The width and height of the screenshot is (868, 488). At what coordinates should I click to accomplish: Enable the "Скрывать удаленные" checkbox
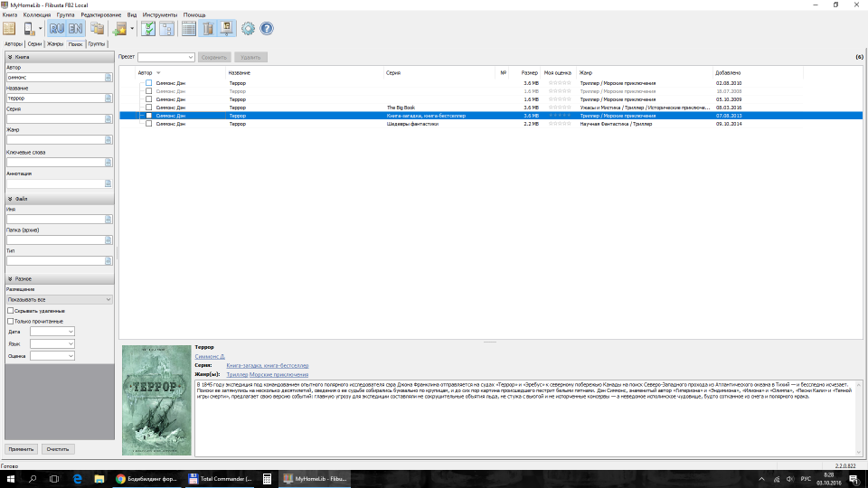coord(11,311)
